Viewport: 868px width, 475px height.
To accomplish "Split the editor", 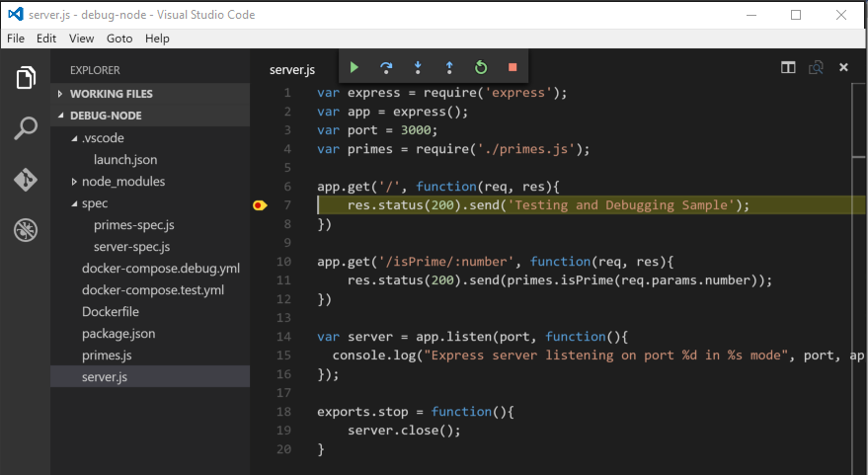I will [x=788, y=67].
